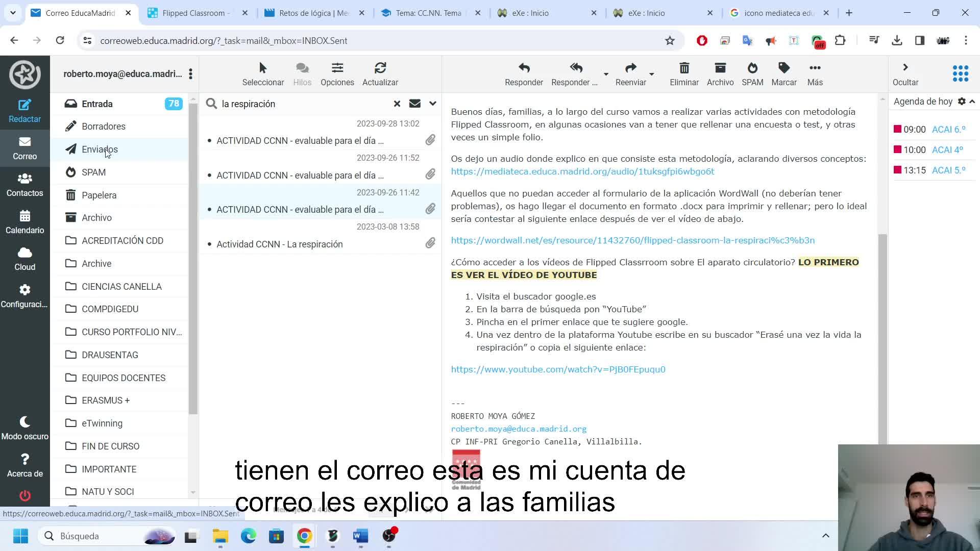Click the red logout power icon
The height and width of the screenshot is (551, 980).
(24, 495)
